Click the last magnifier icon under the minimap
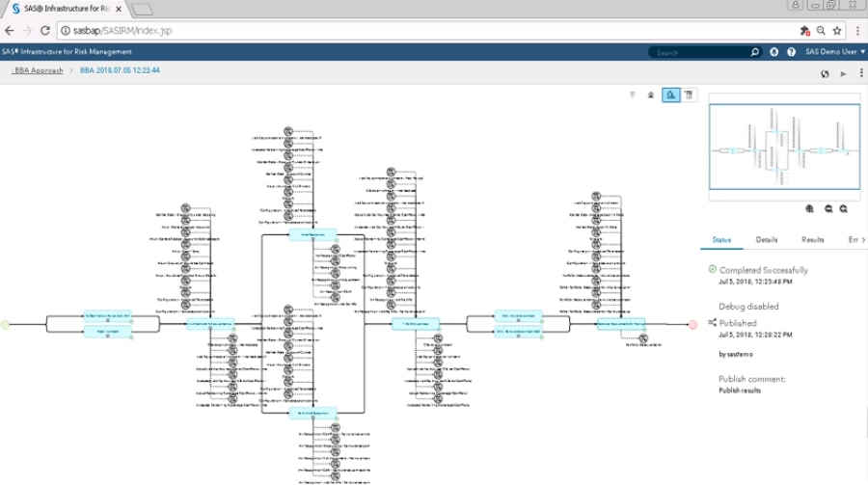 click(844, 208)
